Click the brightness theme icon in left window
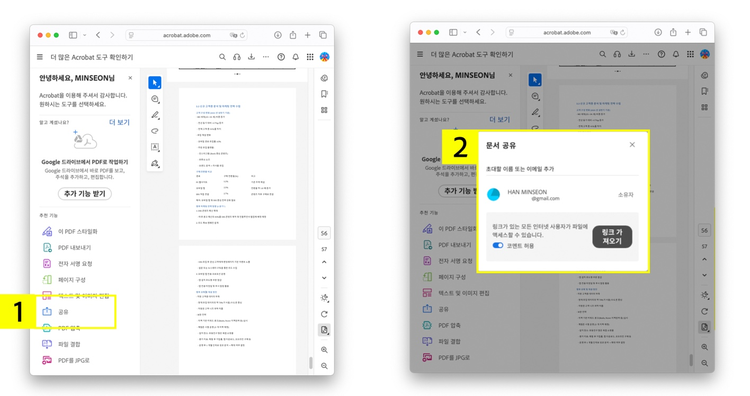Screen dimensions: 750x396 coord(324,298)
